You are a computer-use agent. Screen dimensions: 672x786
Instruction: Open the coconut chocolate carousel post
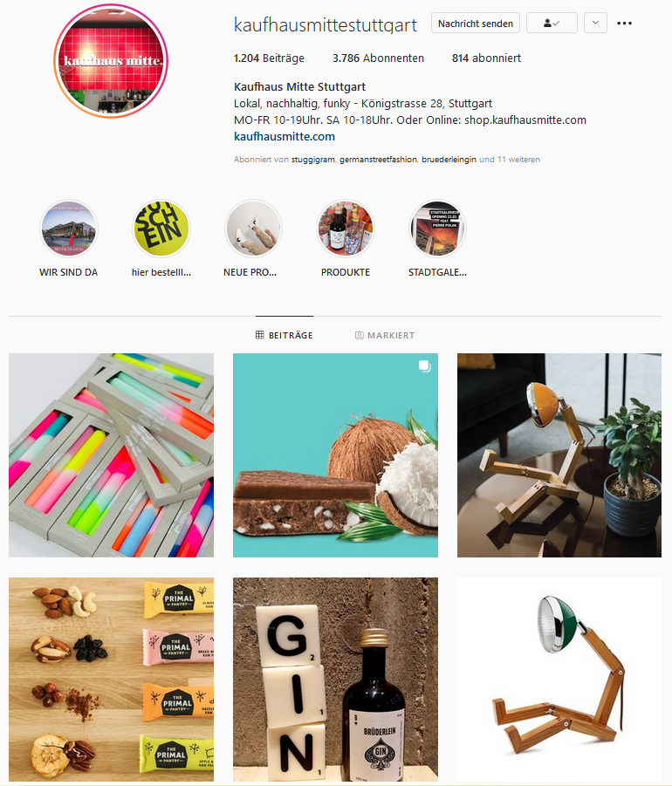point(335,455)
